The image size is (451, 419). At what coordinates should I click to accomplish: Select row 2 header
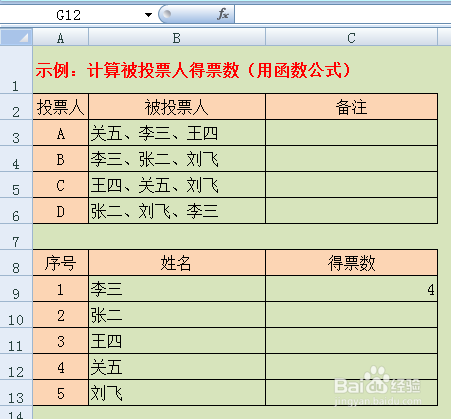[16, 107]
